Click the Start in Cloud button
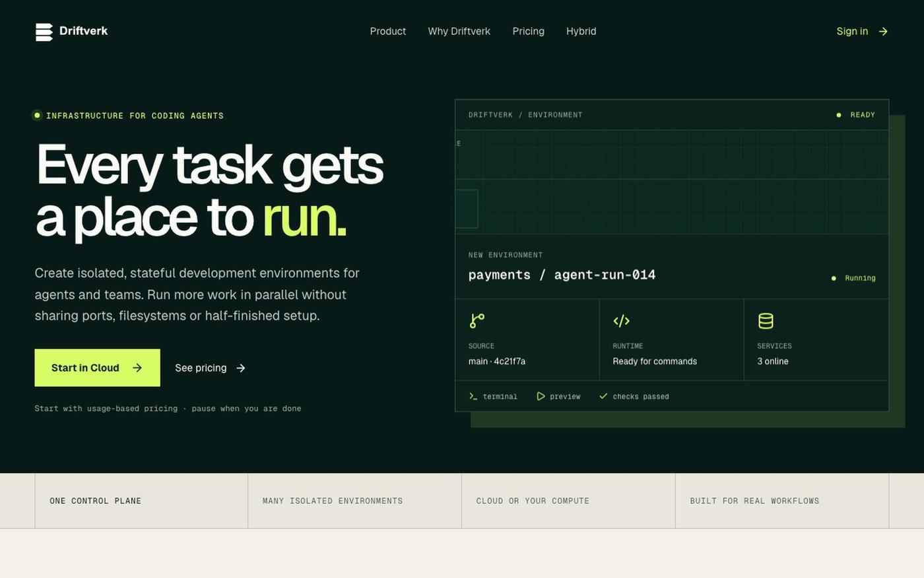The width and height of the screenshot is (924, 578). point(97,368)
